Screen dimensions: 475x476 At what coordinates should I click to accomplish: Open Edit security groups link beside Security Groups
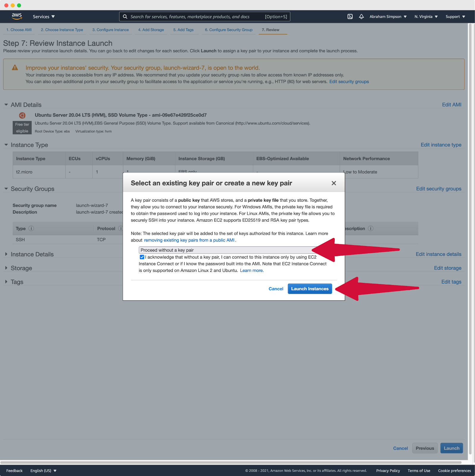(x=439, y=189)
